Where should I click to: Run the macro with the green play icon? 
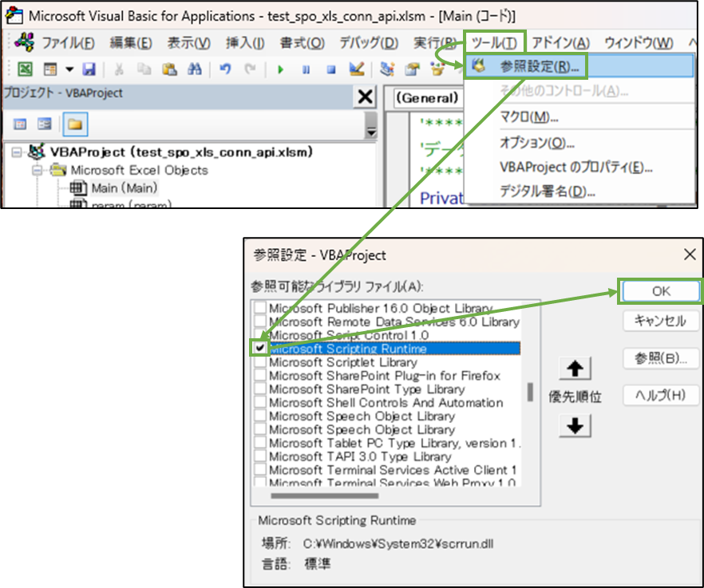coord(281,69)
